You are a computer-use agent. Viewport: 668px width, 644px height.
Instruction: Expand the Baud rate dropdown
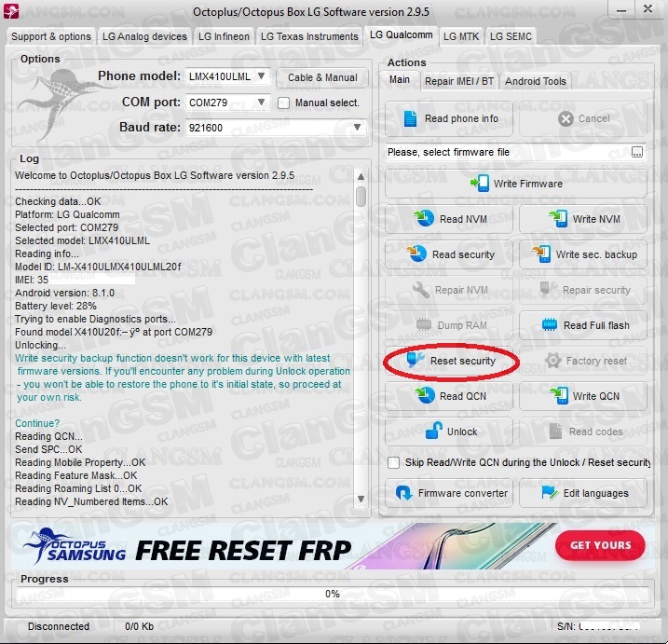pyautogui.click(x=276, y=128)
